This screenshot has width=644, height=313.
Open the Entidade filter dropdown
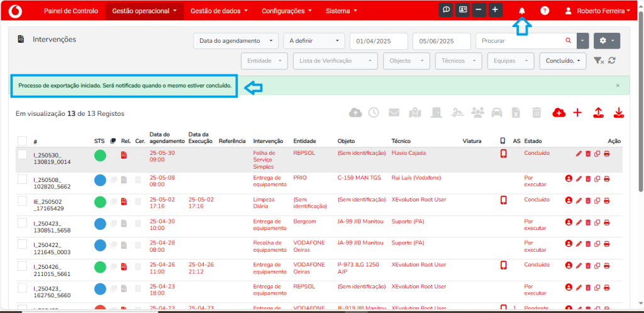point(264,60)
